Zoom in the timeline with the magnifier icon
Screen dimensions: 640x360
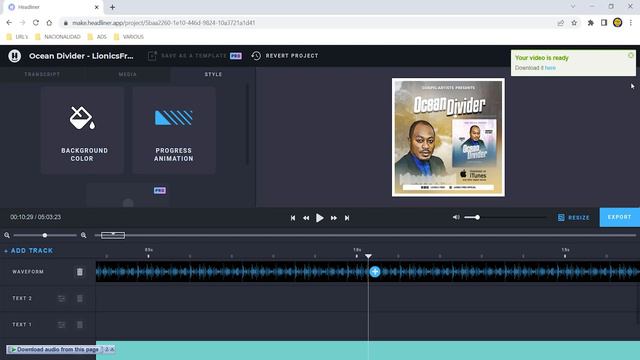pos(84,235)
